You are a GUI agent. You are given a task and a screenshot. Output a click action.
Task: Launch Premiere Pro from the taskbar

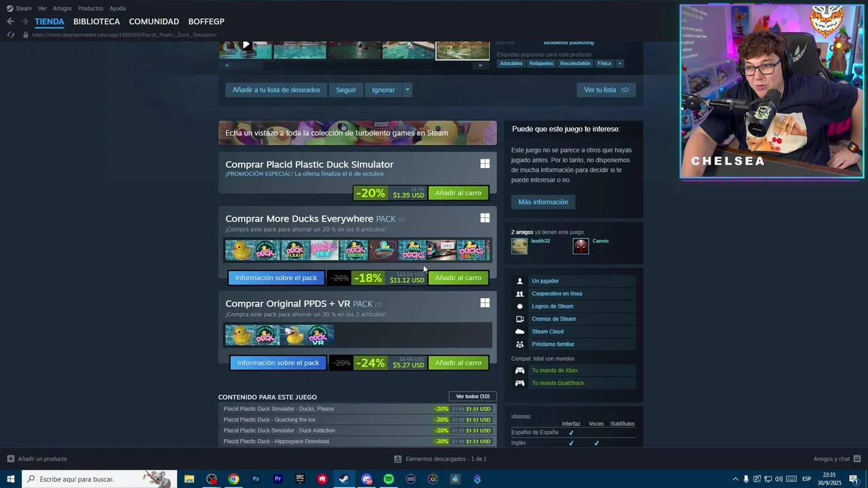click(x=278, y=479)
